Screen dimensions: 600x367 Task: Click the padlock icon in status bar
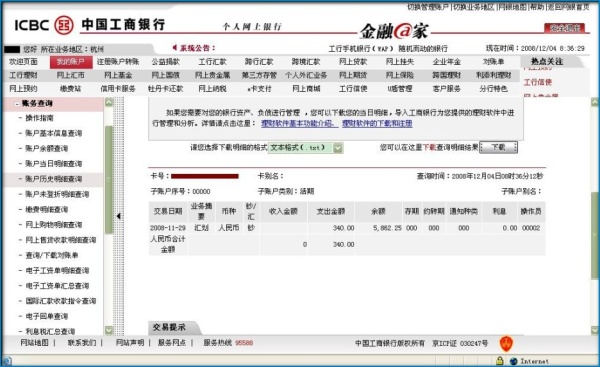[x=499, y=360]
